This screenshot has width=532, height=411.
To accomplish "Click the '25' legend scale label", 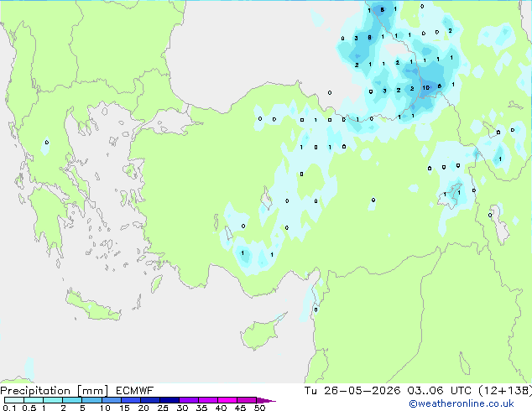I will tap(163, 408).
